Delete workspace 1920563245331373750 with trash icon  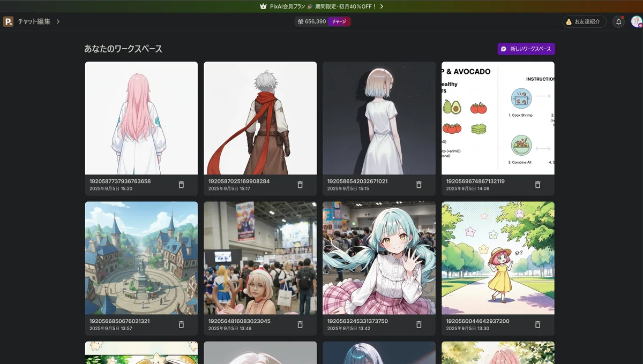coord(419,324)
